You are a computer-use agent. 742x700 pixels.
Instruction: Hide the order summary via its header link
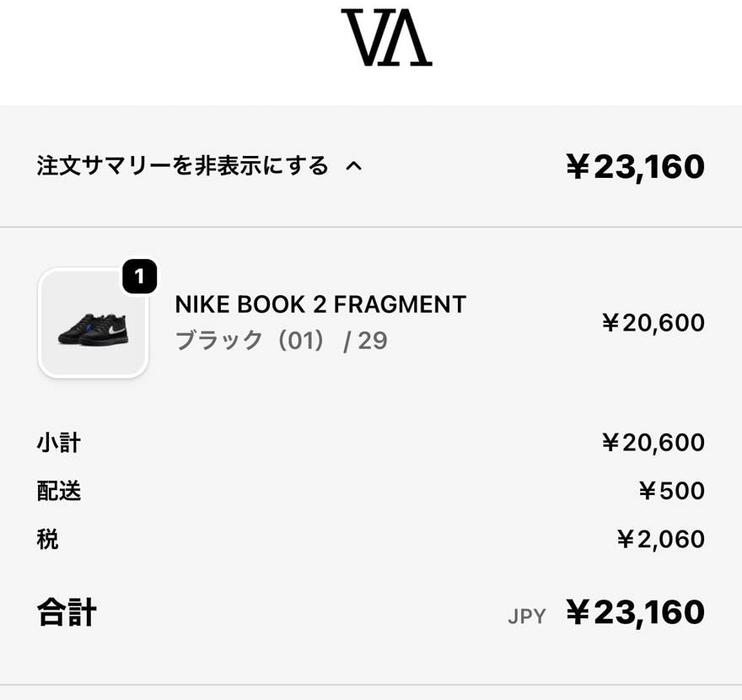pos(181,166)
